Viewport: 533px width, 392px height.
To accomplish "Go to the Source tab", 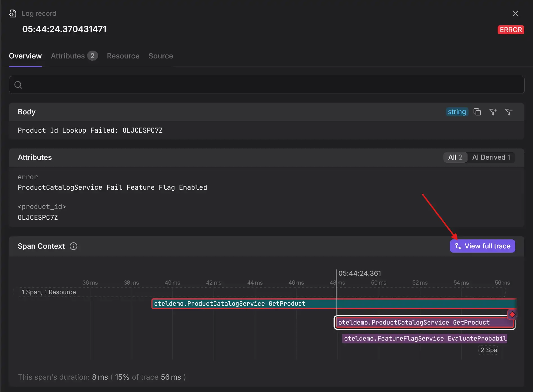I will pos(161,56).
